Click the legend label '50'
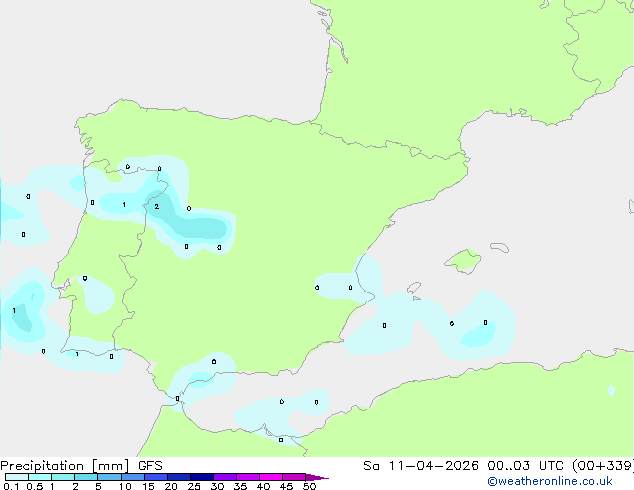The height and width of the screenshot is (490, 634). [x=310, y=486]
